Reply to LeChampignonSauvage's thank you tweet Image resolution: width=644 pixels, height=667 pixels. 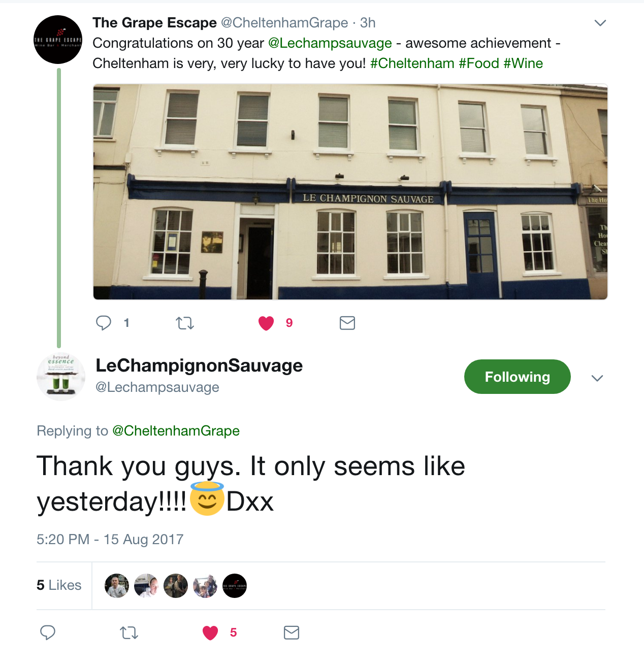[x=48, y=632]
